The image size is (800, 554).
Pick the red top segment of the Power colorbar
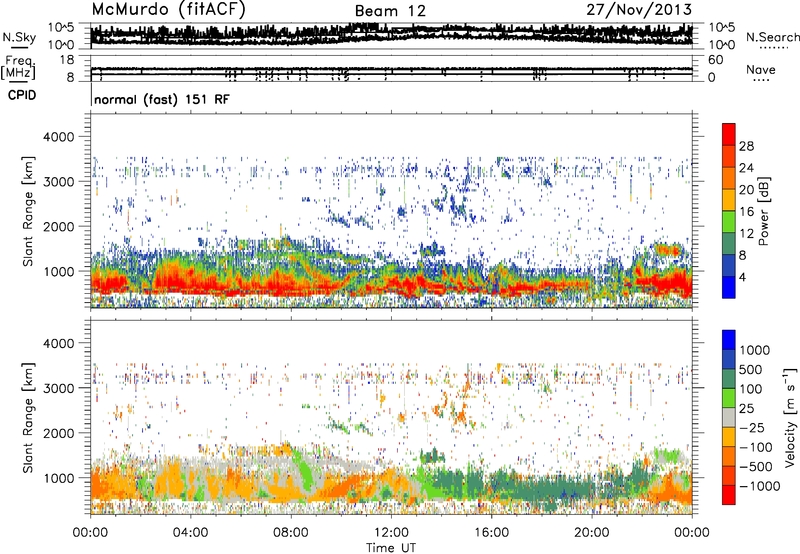tap(729, 135)
